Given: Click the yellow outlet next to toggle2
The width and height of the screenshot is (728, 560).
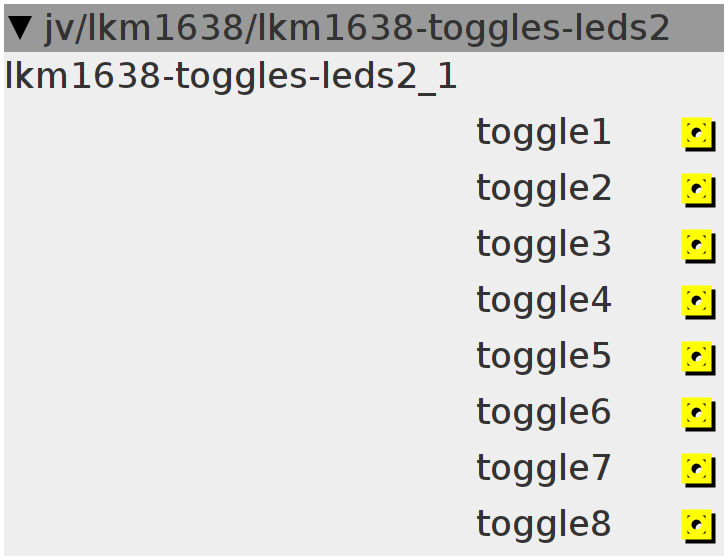Looking at the screenshot, I should (x=698, y=190).
